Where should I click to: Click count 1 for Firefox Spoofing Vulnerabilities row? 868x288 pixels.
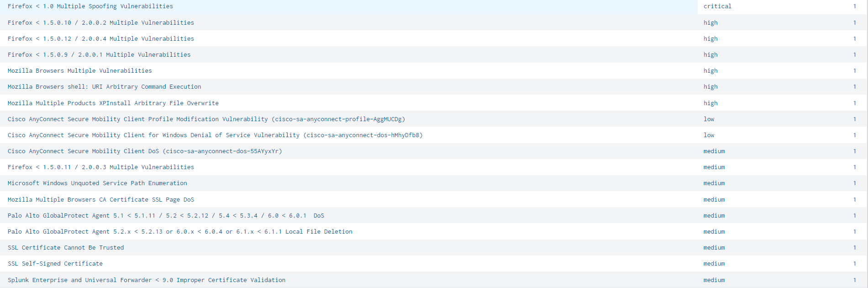(854, 6)
